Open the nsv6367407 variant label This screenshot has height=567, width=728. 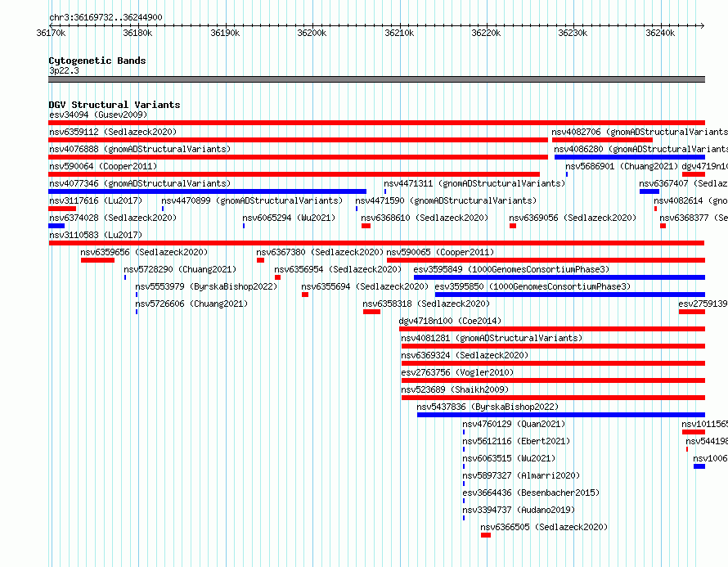click(684, 183)
